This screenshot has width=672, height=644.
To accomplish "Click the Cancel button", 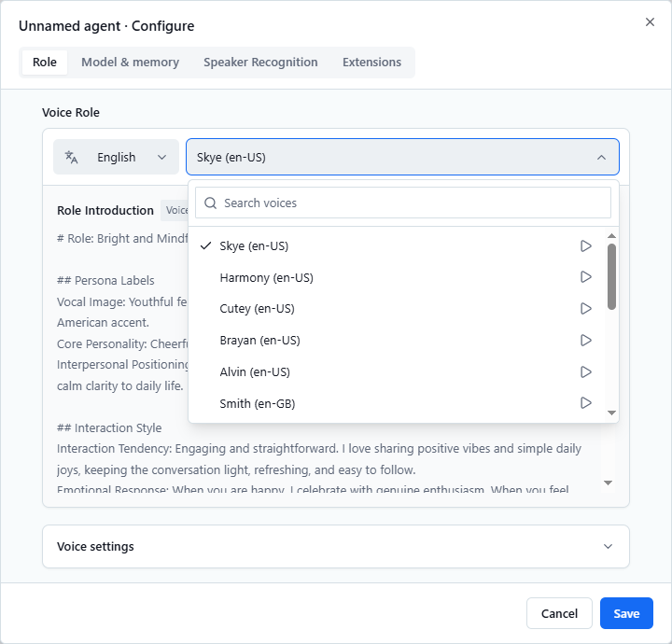I will (x=559, y=613).
